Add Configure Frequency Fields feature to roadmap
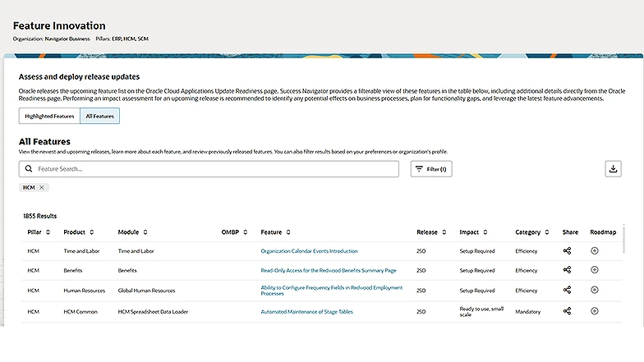Image resolution: width=644 pixels, height=362 pixels. pyautogui.click(x=595, y=290)
